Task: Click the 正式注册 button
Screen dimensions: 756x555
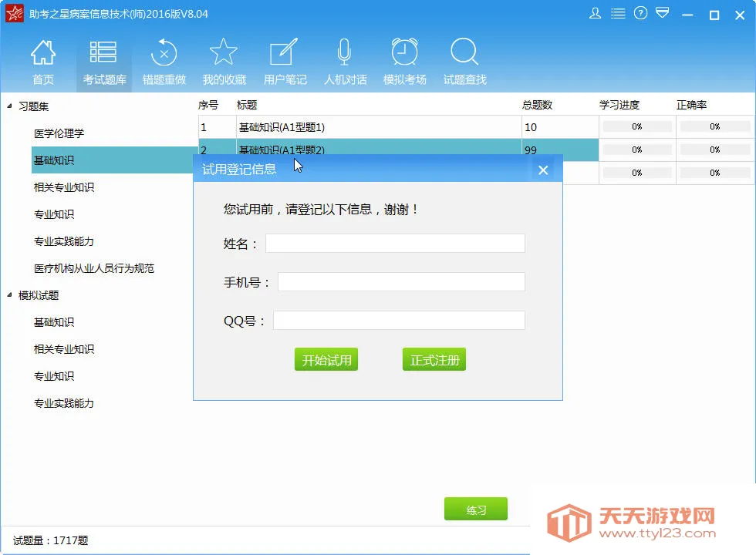Action: [434, 359]
